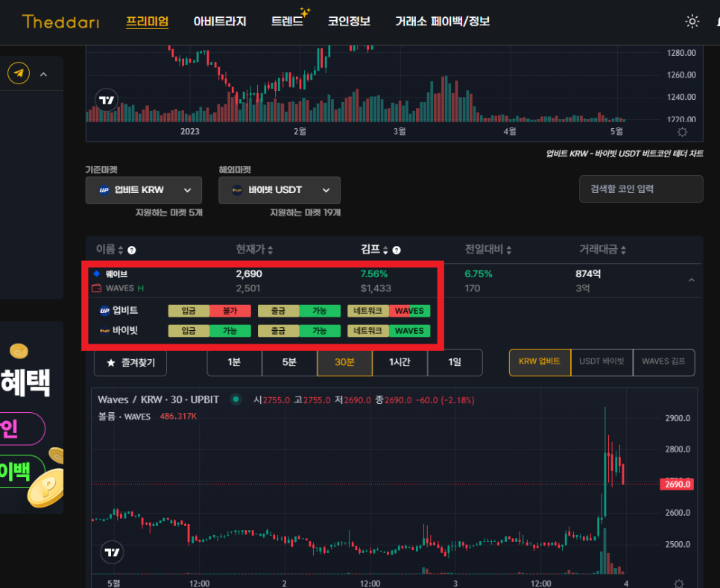Image resolution: width=720 pixels, height=588 pixels.
Task: Click the coin search input field
Action: tap(641, 189)
